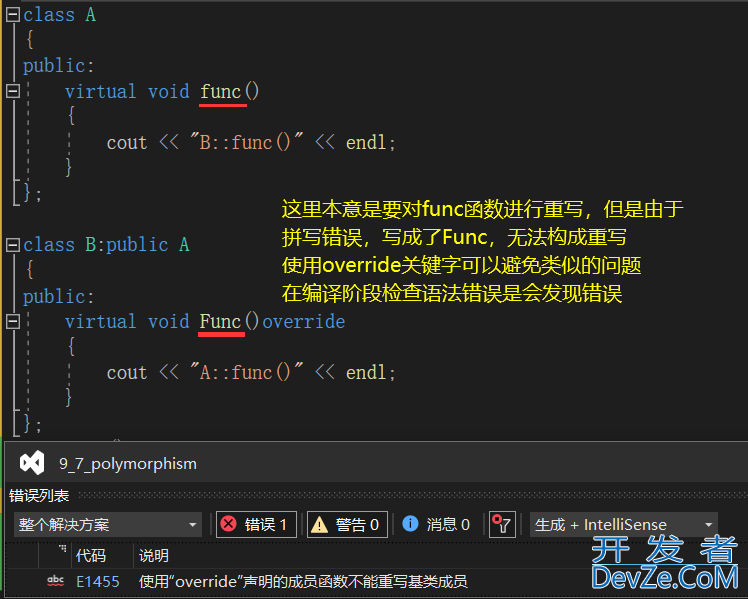
Task: Click the 9_7_polymorphism window title
Action: [x=128, y=464]
